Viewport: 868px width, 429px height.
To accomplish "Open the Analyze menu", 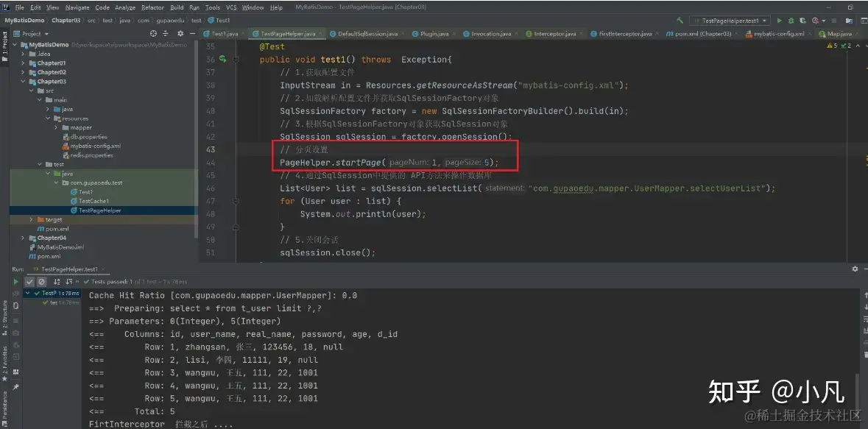I will [x=125, y=8].
